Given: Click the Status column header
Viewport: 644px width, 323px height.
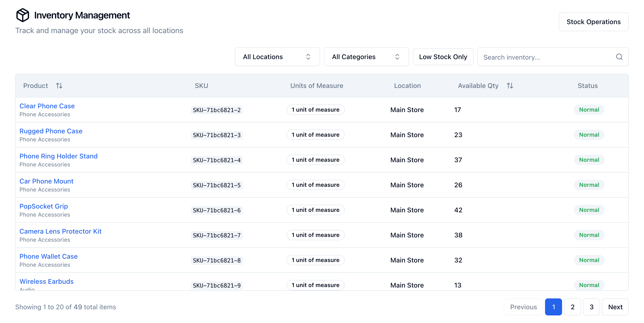Looking at the screenshot, I should point(587,86).
